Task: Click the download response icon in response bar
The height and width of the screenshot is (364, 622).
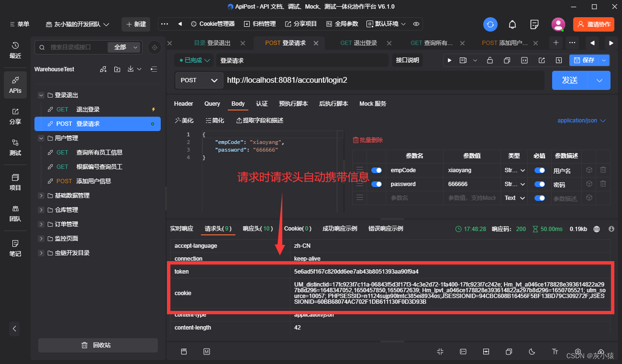Action: tap(611, 229)
